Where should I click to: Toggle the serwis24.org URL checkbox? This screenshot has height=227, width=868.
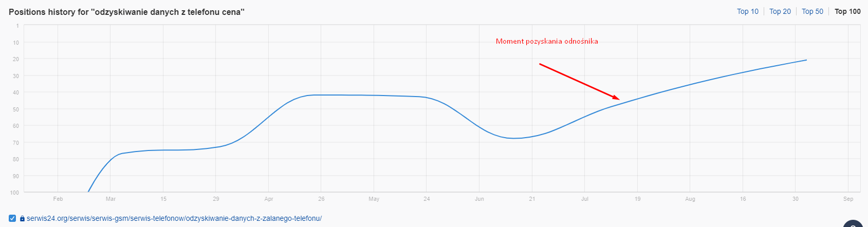(x=12, y=218)
